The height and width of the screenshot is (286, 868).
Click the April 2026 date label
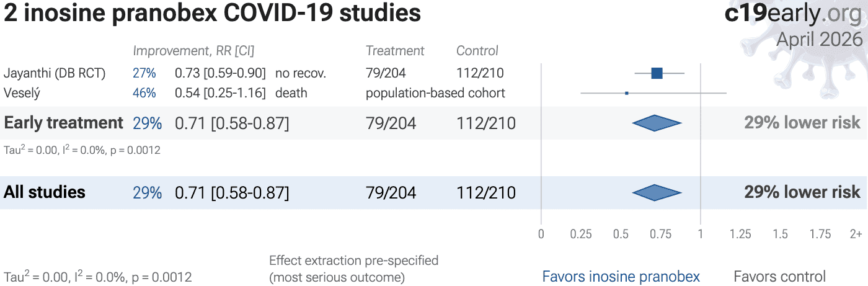(819, 39)
